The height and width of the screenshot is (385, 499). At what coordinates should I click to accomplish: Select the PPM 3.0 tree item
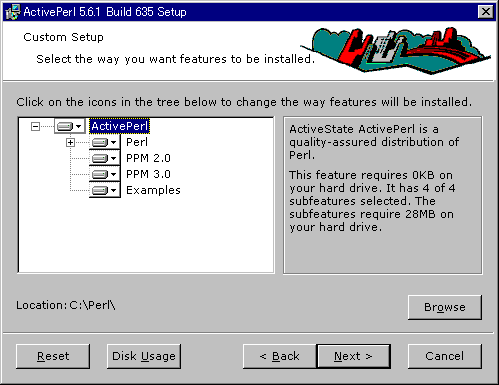coord(148,174)
